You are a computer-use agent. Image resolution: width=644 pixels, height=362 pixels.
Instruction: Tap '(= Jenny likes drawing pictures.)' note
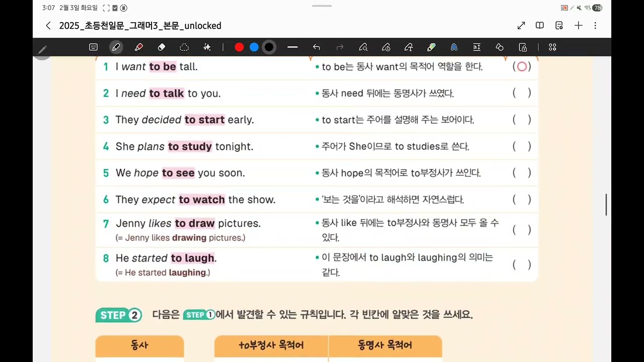[x=180, y=238]
